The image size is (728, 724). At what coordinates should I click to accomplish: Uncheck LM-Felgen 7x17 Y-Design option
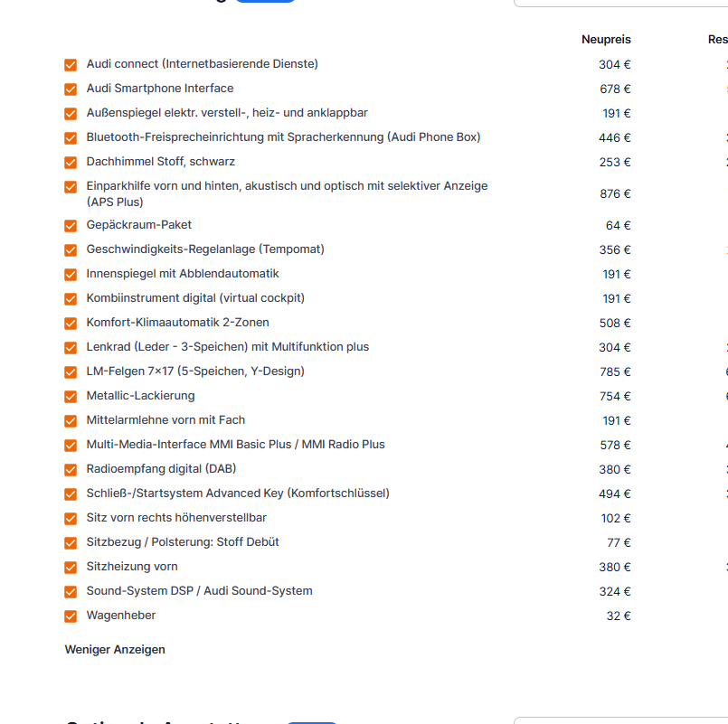pos(71,372)
